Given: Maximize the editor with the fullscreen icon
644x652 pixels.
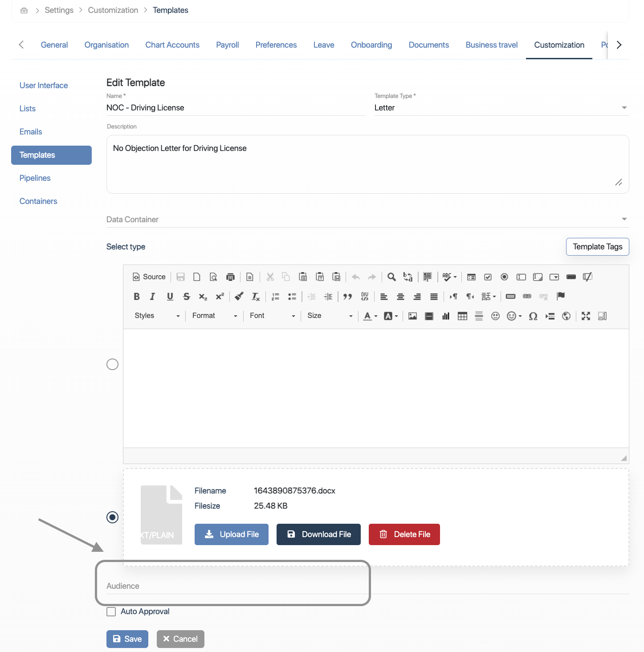Looking at the screenshot, I should click(586, 316).
